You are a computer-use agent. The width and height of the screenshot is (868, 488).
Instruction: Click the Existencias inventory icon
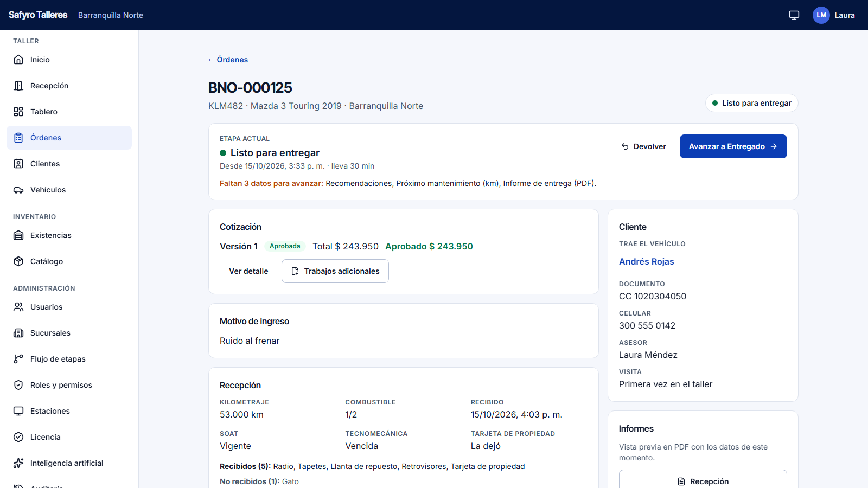tap(18, 235)
